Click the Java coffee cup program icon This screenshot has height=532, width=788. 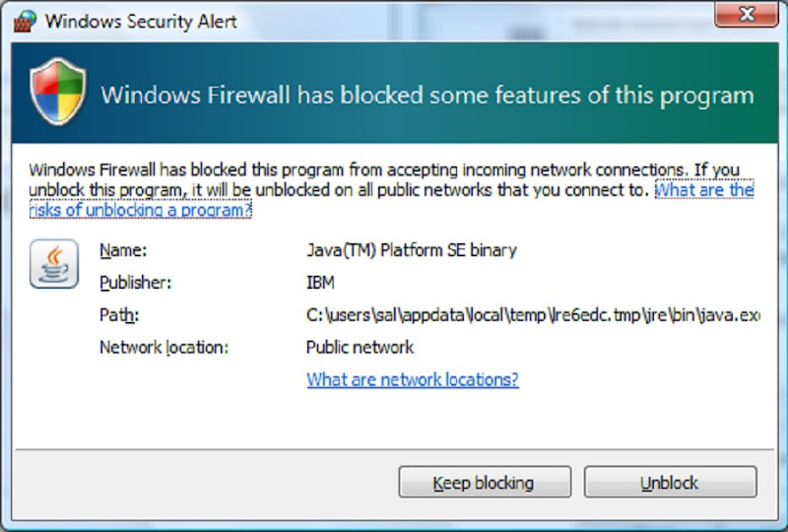(x=54, y=263)
